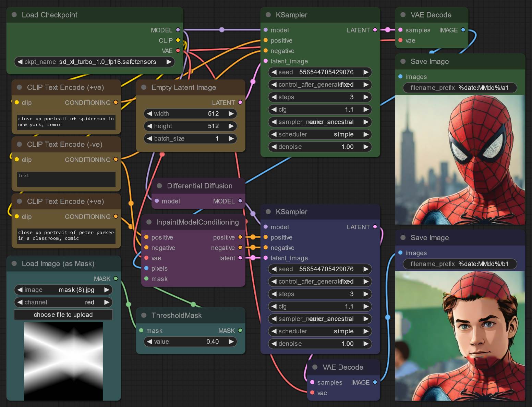Collapse the Load Checkpoint node via its dot
Screen dimensions: 532x407
point(14,15)
